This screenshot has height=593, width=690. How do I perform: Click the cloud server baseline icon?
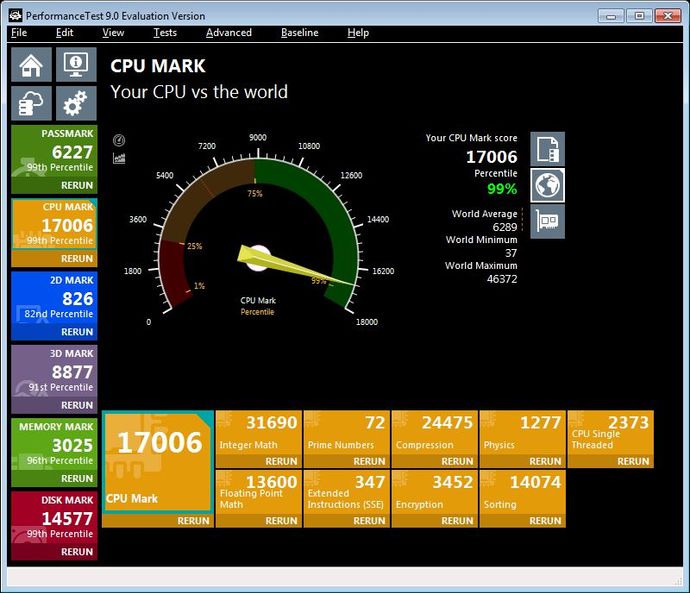tap(32, 104)
